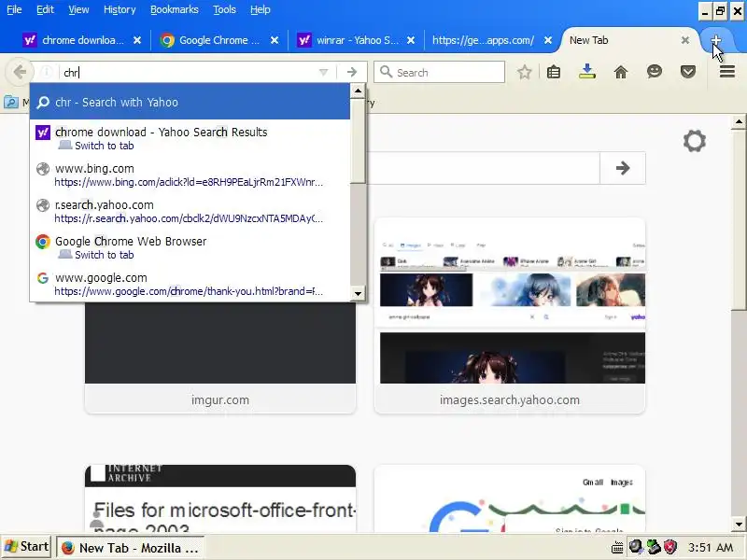Viewport: 747px width, 560px height.
Task: Open the Pocket icon in toolbar
Action: (688, 73)
